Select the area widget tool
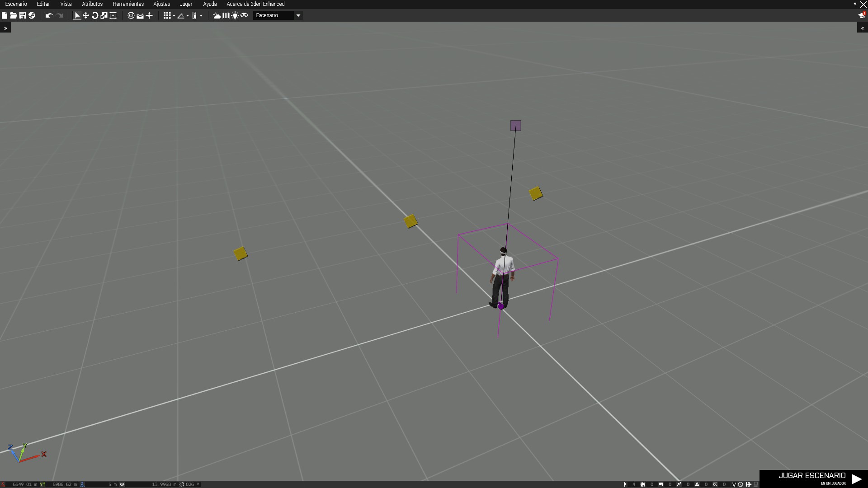868x488 pixels. pyautogui.click(x=113, y=15)
